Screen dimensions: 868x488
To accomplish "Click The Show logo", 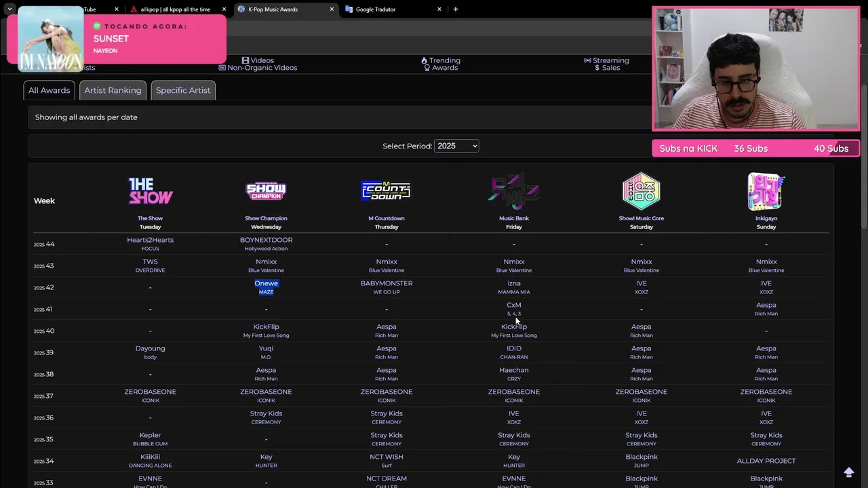I will [151, 191].
